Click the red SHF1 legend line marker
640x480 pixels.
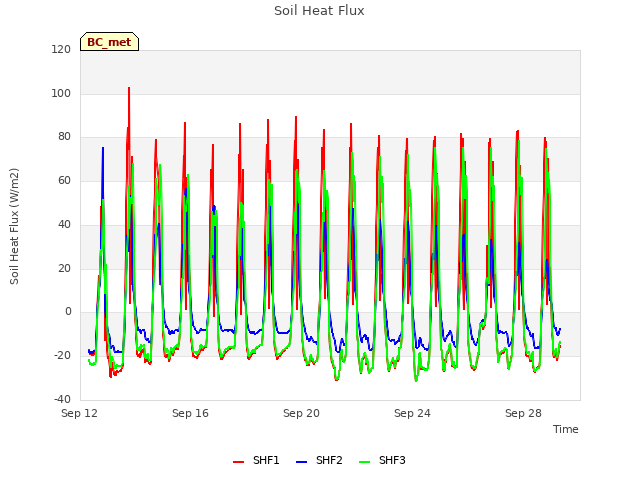click(238, 462)
